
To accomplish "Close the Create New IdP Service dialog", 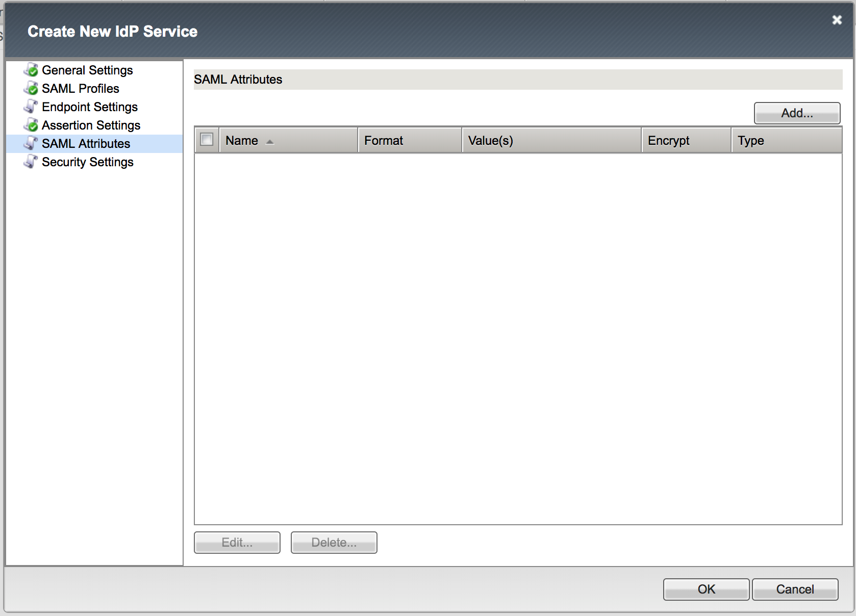I will (x=837, y=20).
